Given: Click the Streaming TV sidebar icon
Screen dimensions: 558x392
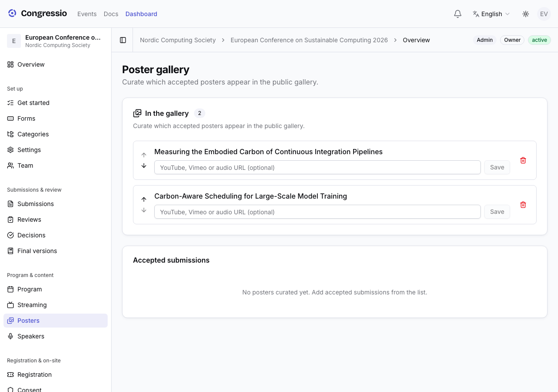Looking at the screenshot, I should point(10,305).
